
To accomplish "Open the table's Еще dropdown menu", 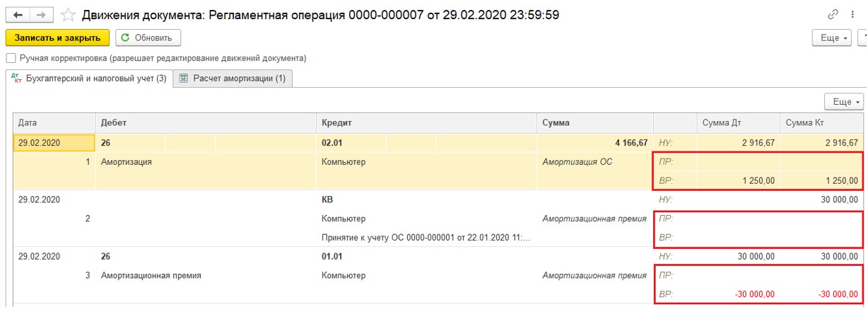I will [x=847, y=102].
